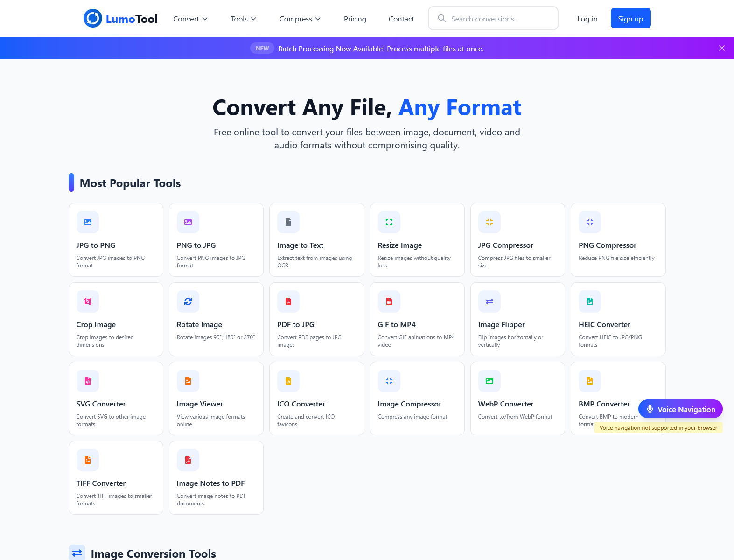Click 'Reduce PNG file size efficiently' text

pyautogui.click(x=616, y=258)
